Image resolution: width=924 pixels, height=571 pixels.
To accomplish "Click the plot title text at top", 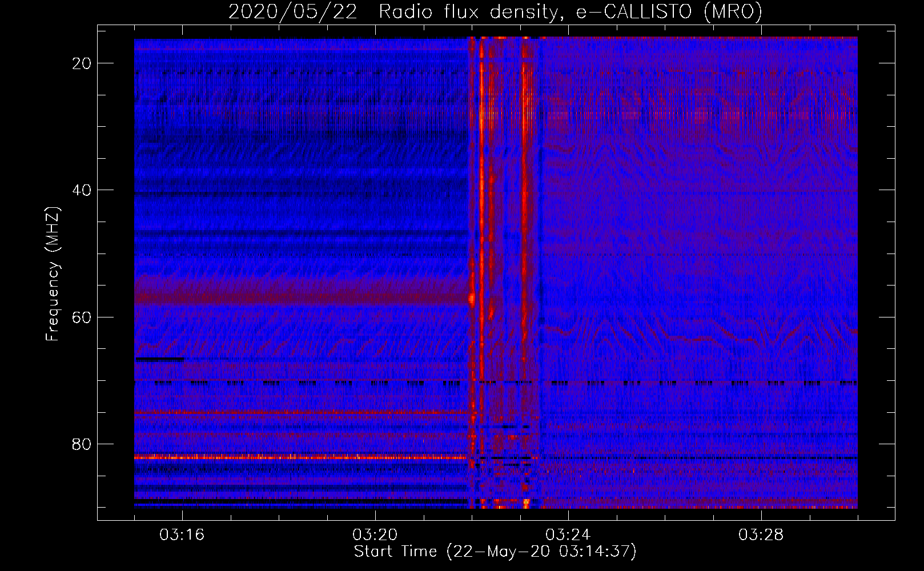I will [x=495, y=12].
